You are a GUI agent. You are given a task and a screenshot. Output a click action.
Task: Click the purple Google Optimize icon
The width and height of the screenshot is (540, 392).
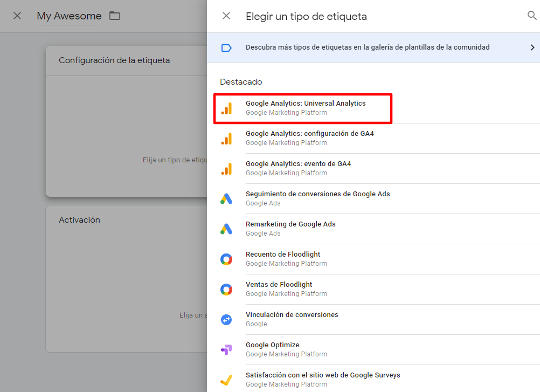(226, 350)
